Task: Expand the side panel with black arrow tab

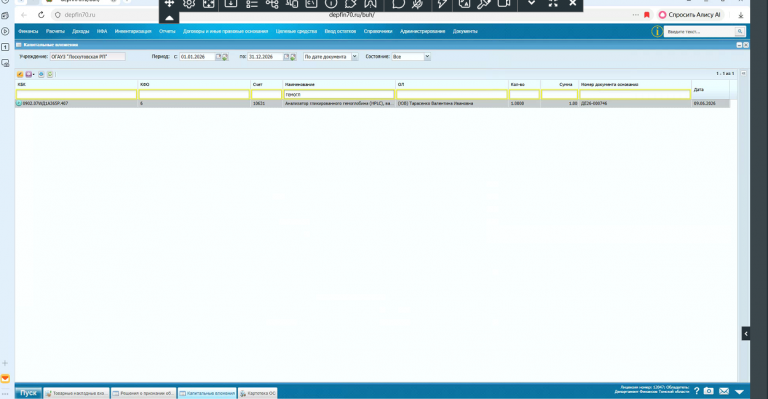Action: tap(745, 333)
